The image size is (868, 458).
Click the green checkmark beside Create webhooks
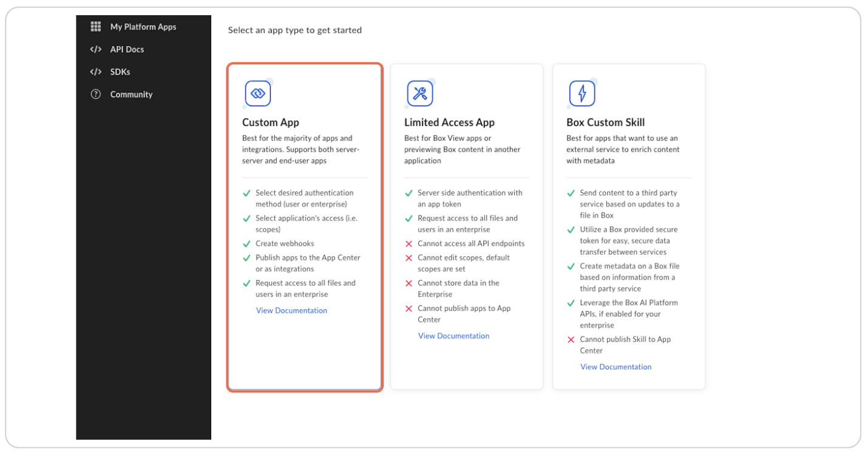pyautogui.click(x=247, y=244)
